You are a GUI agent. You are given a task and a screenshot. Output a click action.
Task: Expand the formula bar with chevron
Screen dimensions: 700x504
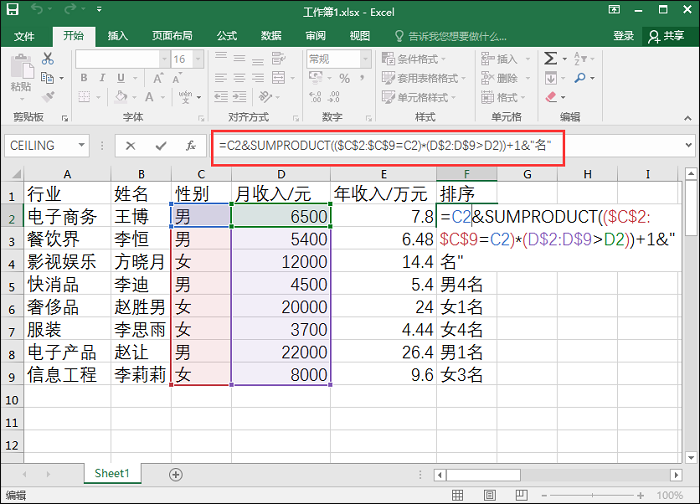tap(688, 146)
